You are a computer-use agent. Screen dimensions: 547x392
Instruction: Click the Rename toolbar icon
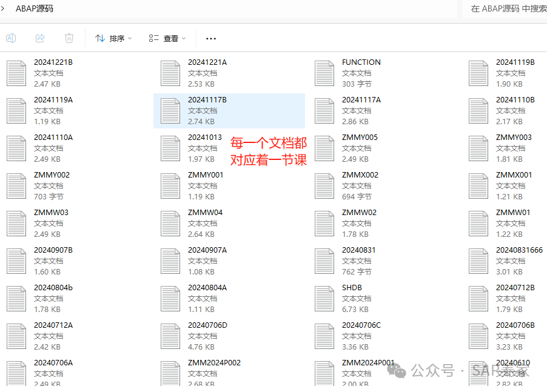click(11, 38)
